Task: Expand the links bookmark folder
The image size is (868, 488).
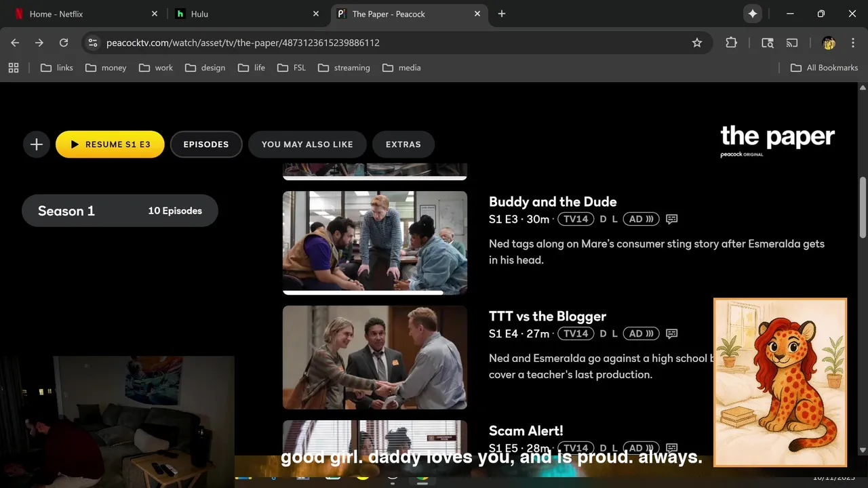Action: (57, 68)
